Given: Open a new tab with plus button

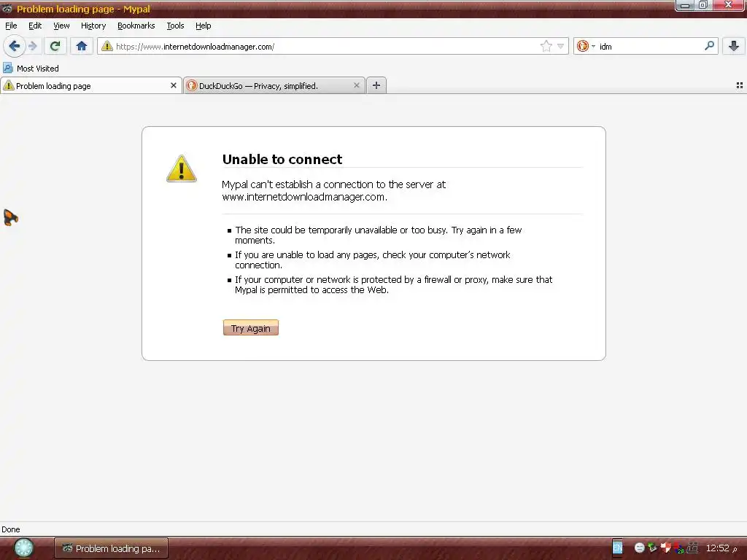Looking at the screenshot, I should [x=376, y=85].
